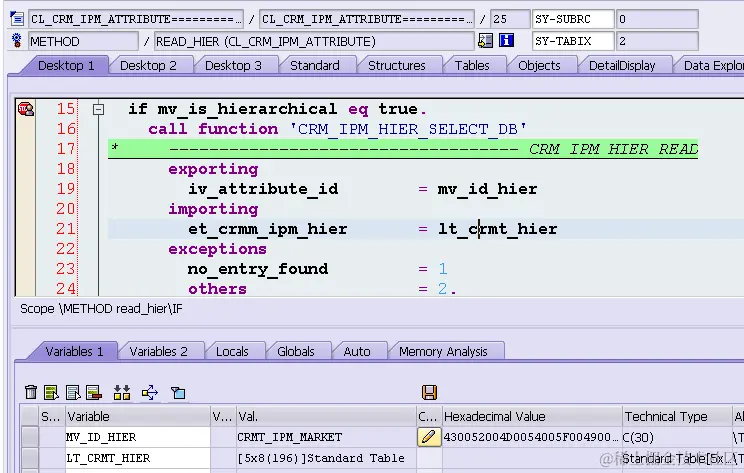The image size is (744, 473).
Task: Click lt_crmt_hier in code line 21
Action: (x=497, y=229)
